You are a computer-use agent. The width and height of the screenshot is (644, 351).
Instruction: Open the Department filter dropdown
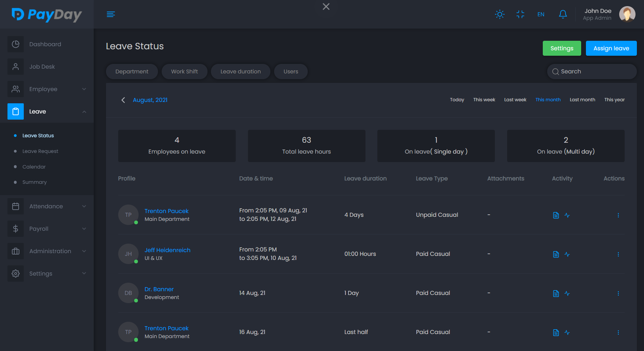pyautogui.click(x=132, y=71)
